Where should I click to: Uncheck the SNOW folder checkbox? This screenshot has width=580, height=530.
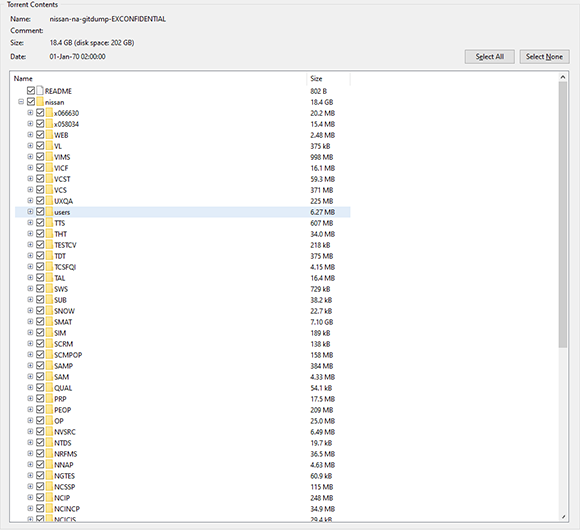(x=40, y=310)
